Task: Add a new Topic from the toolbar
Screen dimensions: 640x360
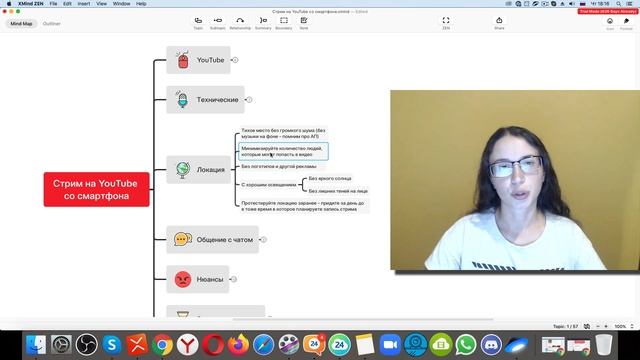Action: pos(198,23)
